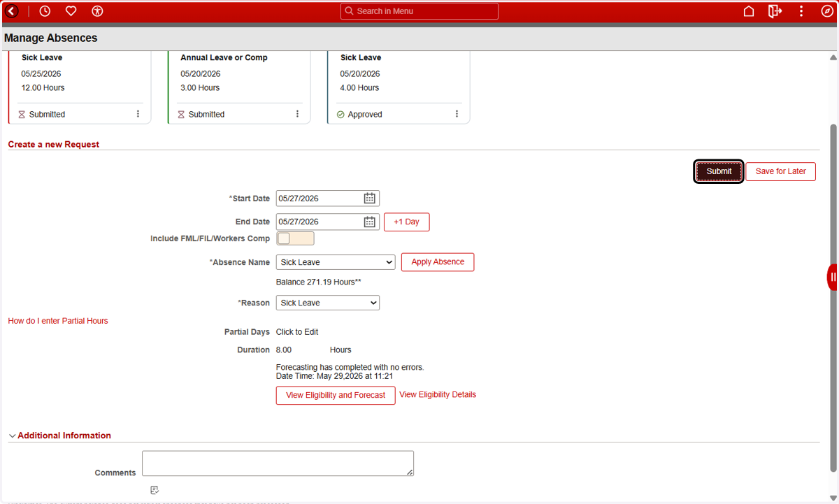Click the End Date input field
The height and width of the screenshot is (504, 839).
pyautogui.click(x=319, y=222)
